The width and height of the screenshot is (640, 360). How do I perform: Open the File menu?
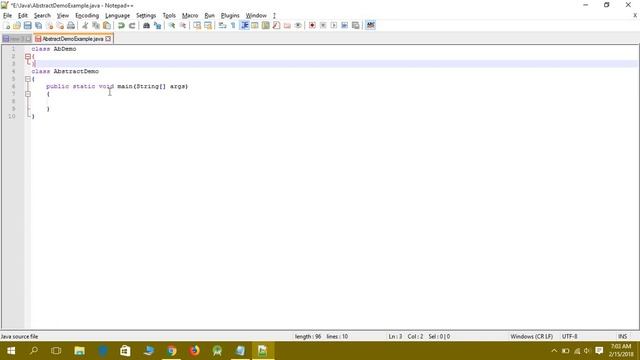pos(7,16)
